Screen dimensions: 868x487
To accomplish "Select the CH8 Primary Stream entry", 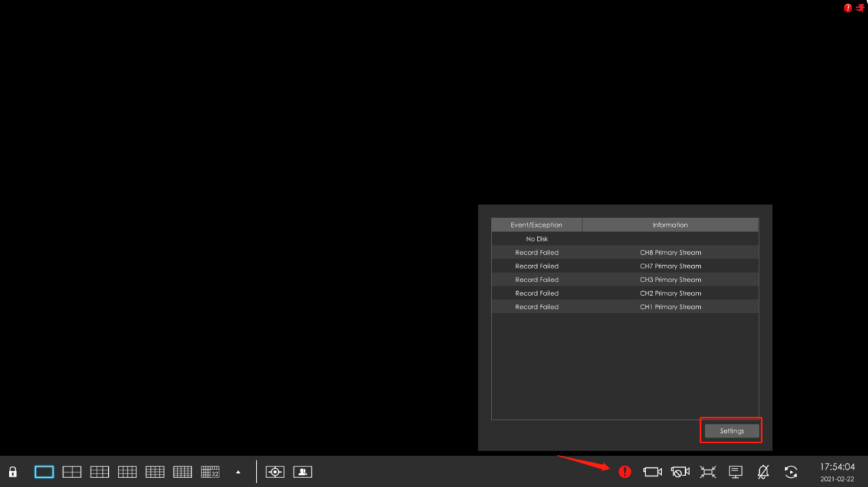I will pos(671,253).
